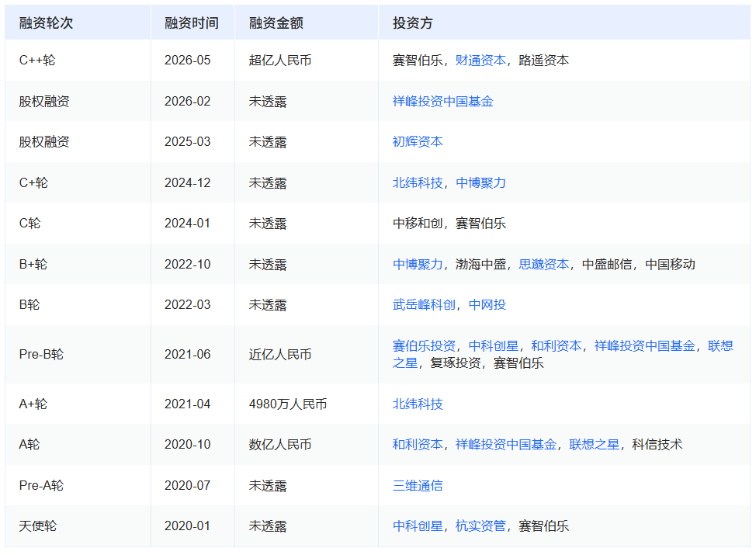Open 和利资本 link in A轮 row
This screenshot has width=756, height=555.
pos(418,445)
